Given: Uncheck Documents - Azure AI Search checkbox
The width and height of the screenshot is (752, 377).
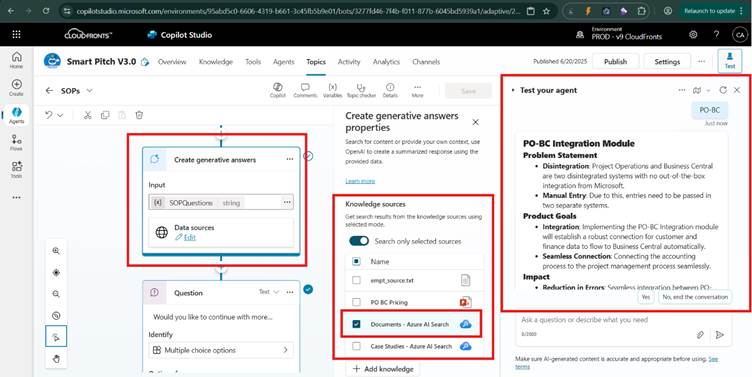Looking at the screenshot, I should tap(356, 324).
